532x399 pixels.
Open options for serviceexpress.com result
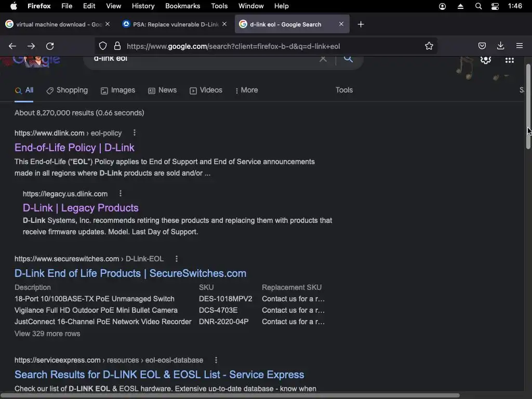pyautogui.click(x=216, y=360)
